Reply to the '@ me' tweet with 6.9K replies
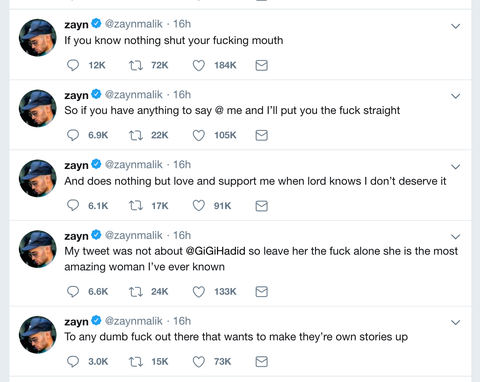The width and height of the screenshot is (480, 382). coord(73,135)
